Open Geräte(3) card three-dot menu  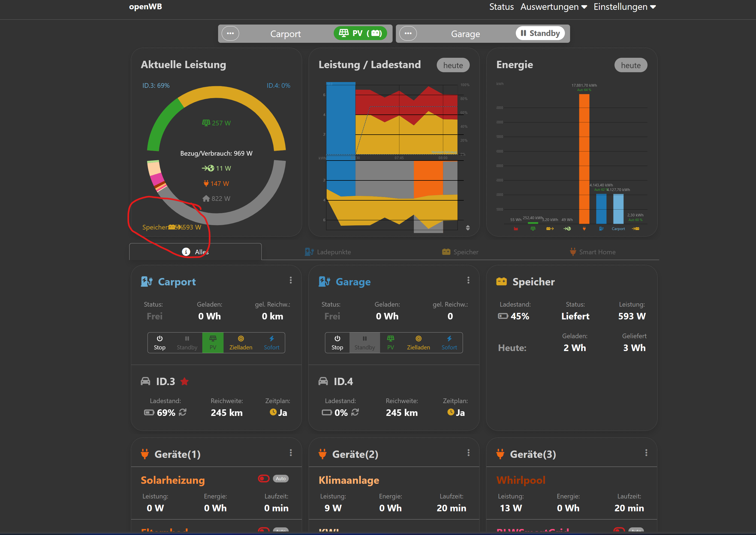[646, 453]
